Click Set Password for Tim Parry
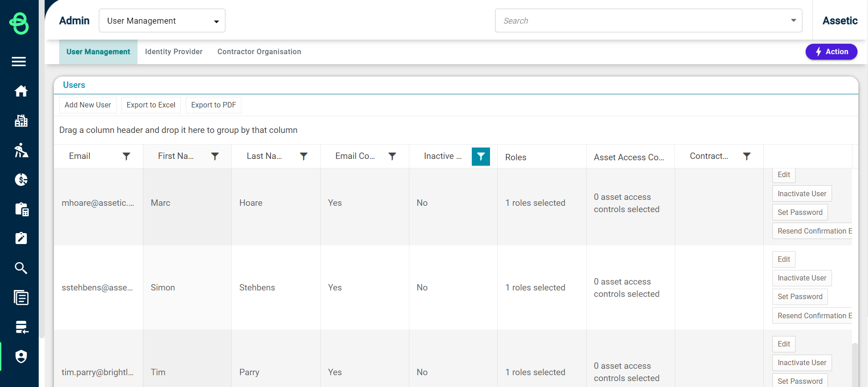868x387 pixels. coord(800,381)
